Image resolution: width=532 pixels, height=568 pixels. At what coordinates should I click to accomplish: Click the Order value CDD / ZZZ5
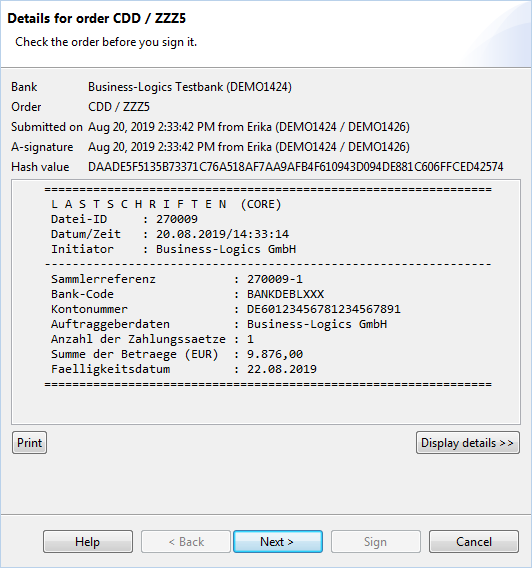[x=119, y=107]
